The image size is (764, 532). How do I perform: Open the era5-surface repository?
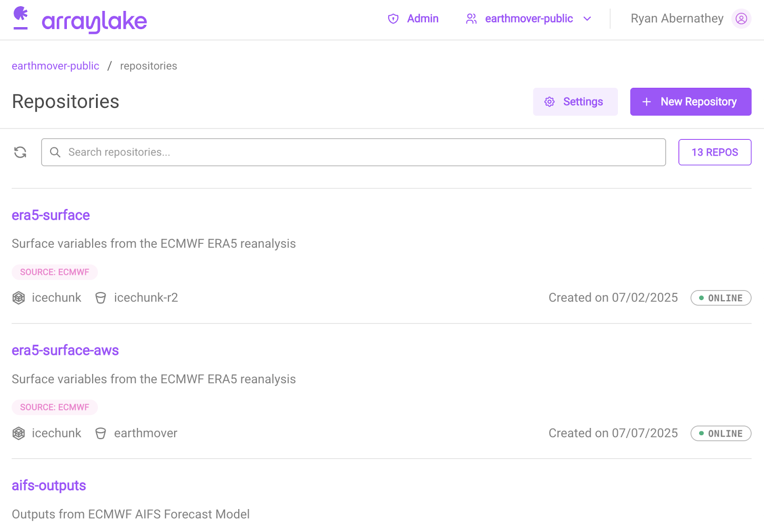51,215
